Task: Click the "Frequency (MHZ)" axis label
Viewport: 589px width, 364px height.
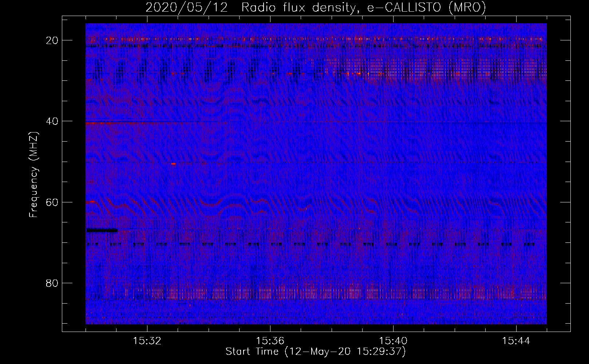Action: pos(33,174)
